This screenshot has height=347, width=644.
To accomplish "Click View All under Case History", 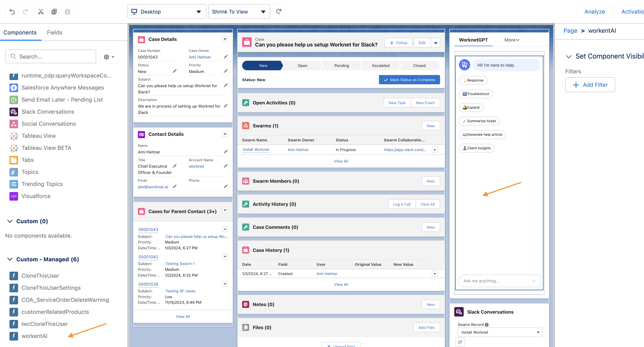I will (341, 284).
